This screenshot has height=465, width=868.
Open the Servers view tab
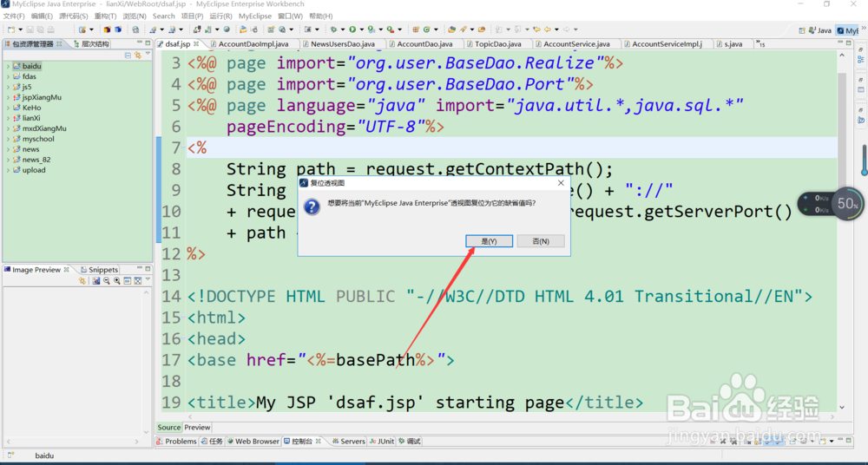click(x=348, y=442)
